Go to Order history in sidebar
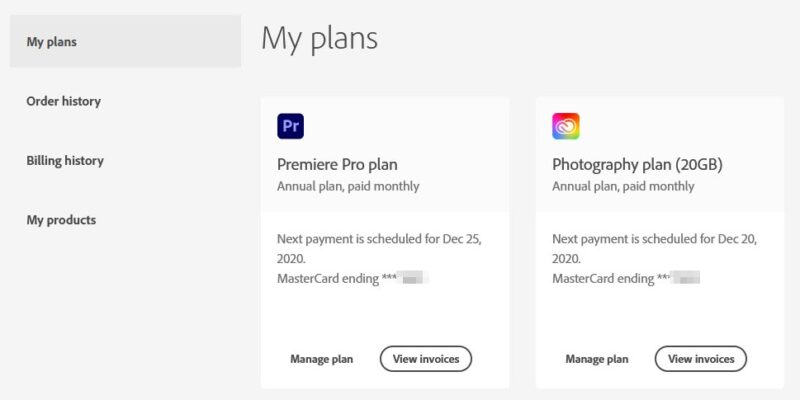This screenshot has height=400, width=800. pyautogui.click(x=64, y=101)
